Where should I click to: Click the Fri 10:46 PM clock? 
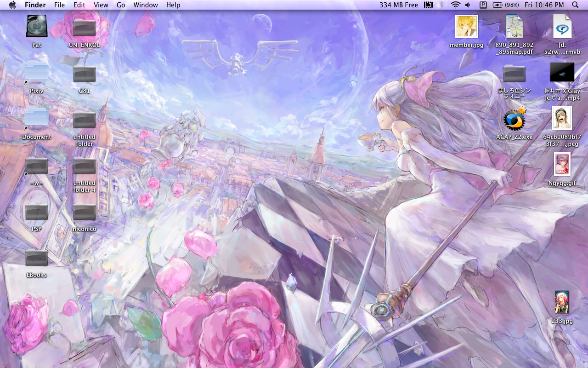pos(544,5)
